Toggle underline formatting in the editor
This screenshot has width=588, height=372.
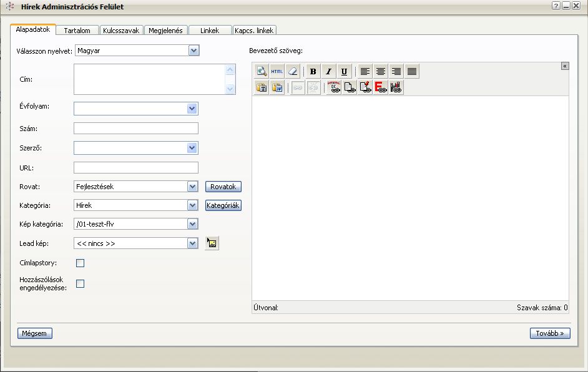coord(344,71)
